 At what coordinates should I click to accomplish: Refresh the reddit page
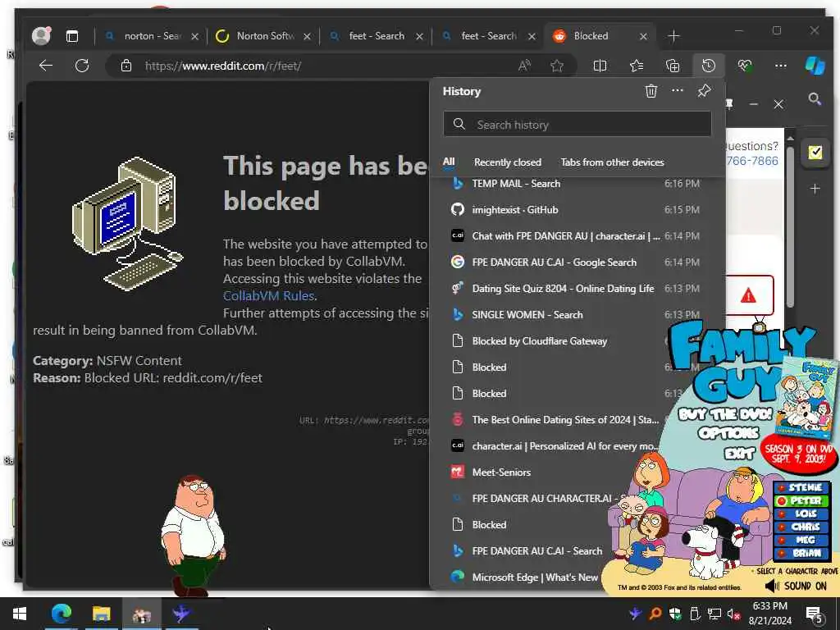click(x=82, y=66)
